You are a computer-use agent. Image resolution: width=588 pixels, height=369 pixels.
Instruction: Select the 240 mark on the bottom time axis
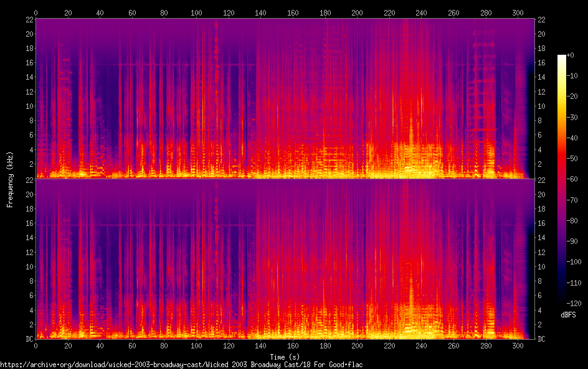click(x=421, y=346)
